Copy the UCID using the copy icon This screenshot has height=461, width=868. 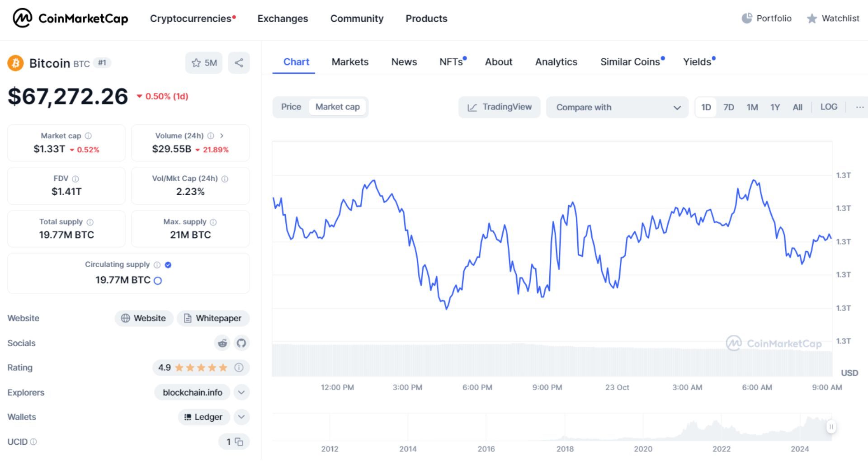pyautogui.click(x=240, y=442)
